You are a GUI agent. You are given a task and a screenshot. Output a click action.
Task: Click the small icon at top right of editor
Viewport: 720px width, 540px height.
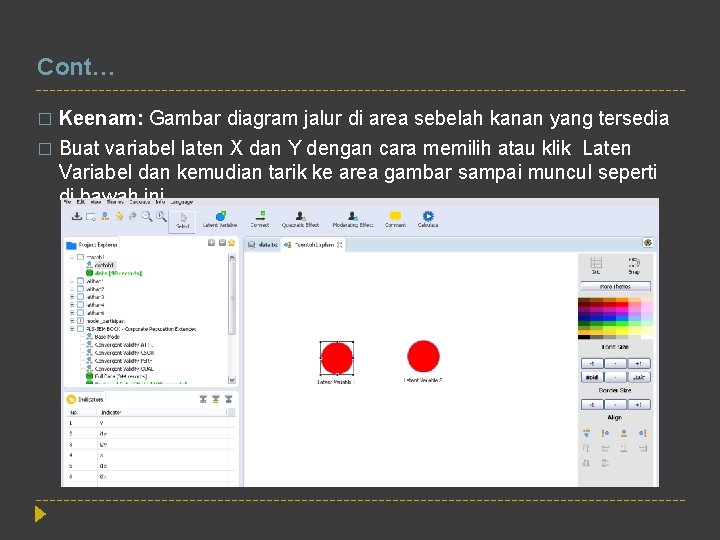click(x=648, y=243)
